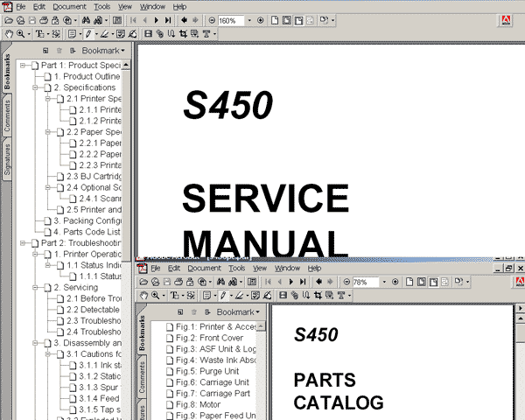Go to Last Page in top toolbar
525x420 pixels.
tap(168, 19)
